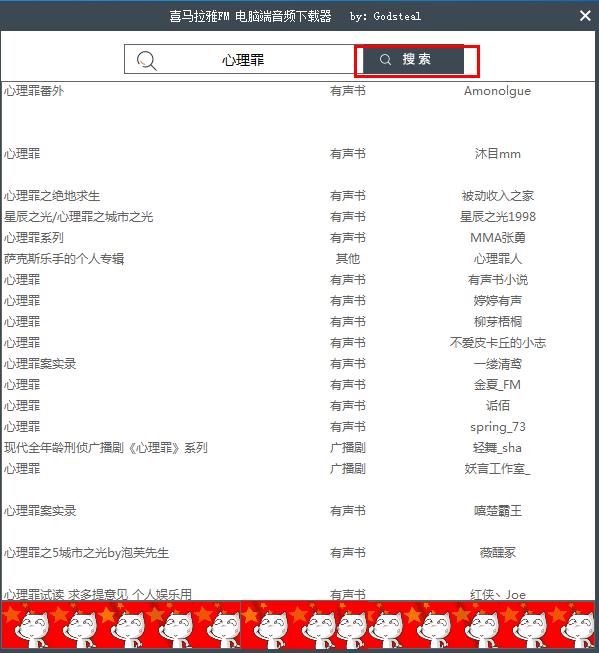This screenshot has height=653, width=599.
Task: Click the magnifier icon in search box
Action: coord(147,61)
